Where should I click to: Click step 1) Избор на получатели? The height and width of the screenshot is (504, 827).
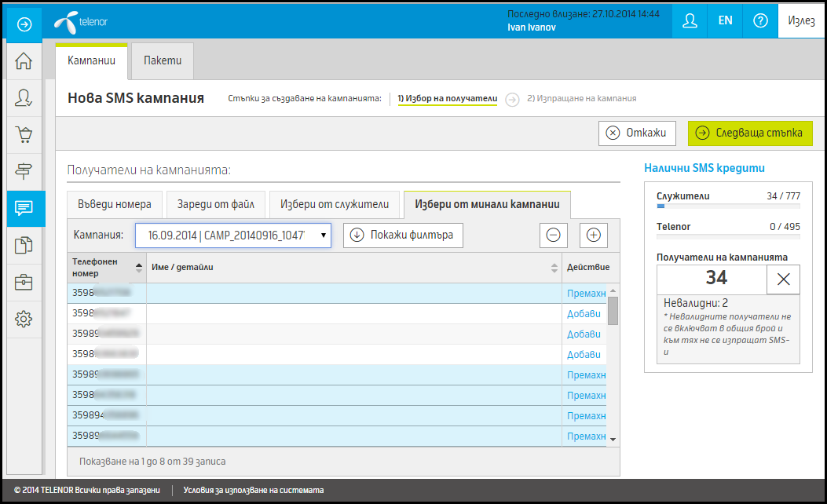(x=447, y=99)
